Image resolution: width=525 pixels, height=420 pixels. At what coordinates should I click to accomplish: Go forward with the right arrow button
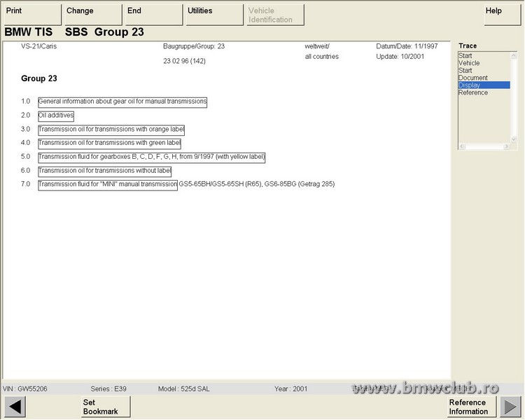[510, 407]
